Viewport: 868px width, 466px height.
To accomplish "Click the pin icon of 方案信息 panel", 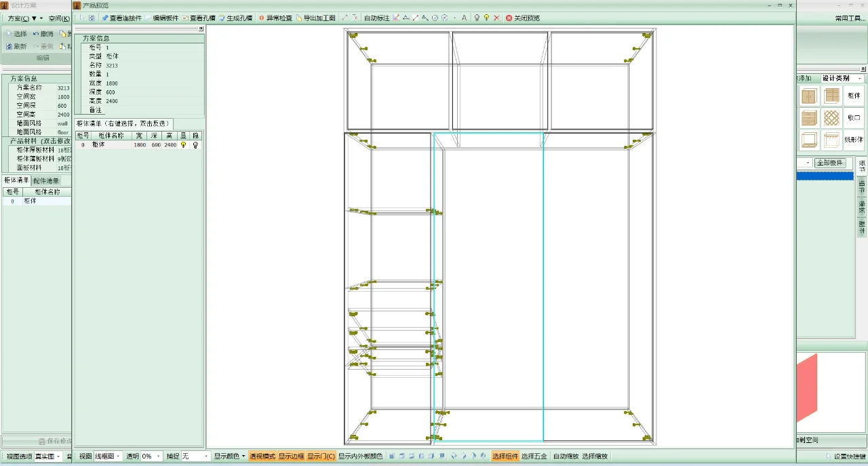I will coord(201,29).
